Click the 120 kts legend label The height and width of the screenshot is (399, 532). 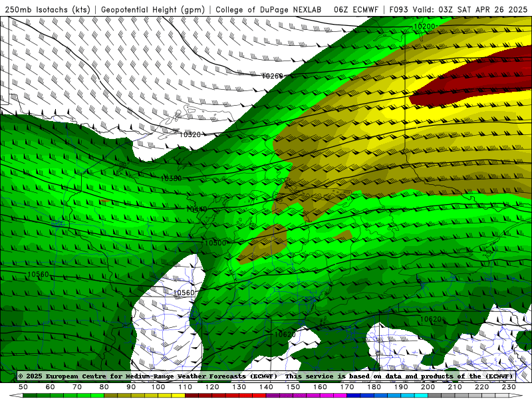coord(212,387)
